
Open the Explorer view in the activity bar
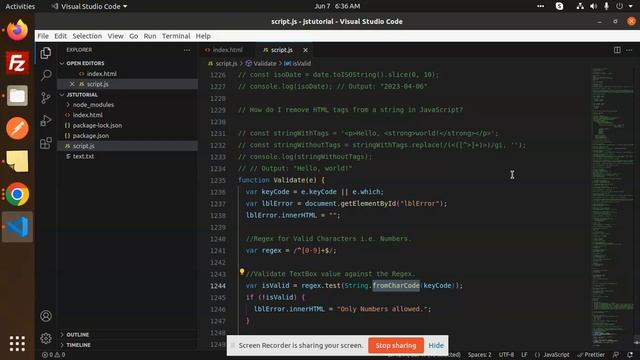46,53
